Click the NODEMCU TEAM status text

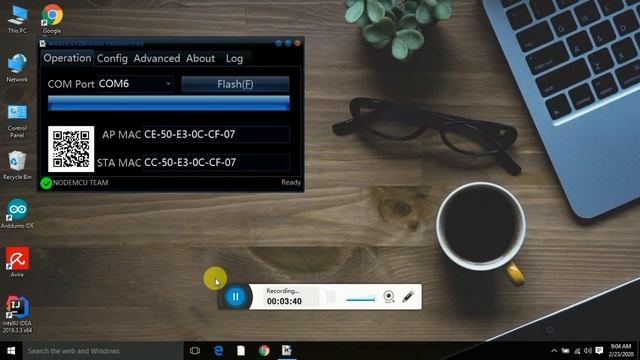pyautogui.click(x=80, y=182)
